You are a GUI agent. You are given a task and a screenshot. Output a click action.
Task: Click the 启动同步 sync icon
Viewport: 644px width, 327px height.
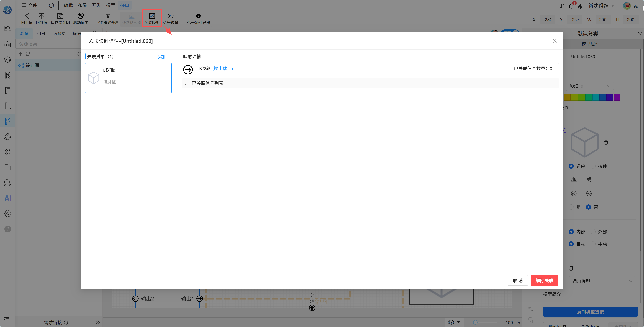[80, 16]
